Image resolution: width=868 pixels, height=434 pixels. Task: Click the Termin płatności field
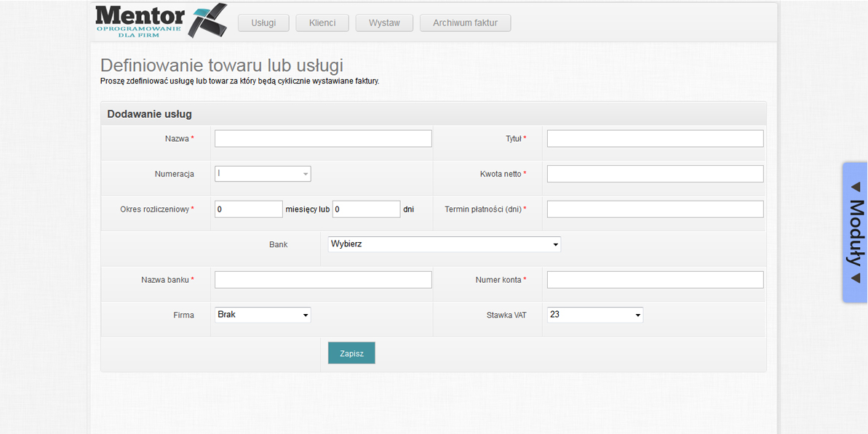tap(655, 209)
